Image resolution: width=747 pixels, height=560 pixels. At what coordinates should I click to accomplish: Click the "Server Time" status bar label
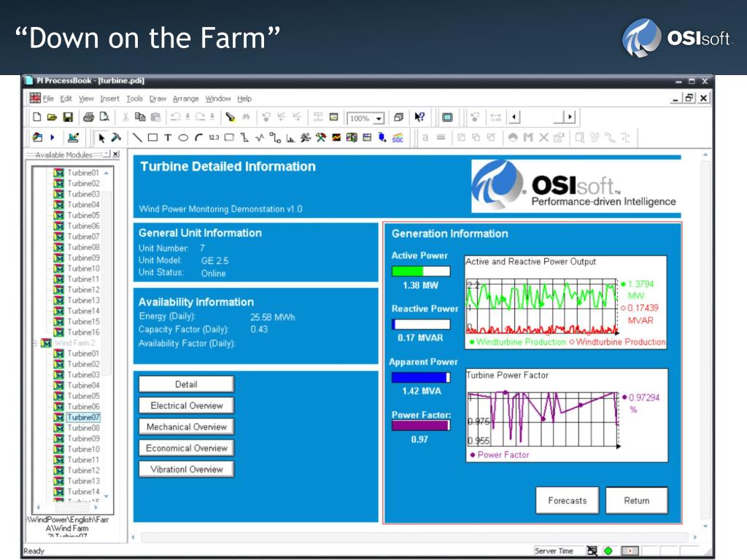click(x=554, y=551)
